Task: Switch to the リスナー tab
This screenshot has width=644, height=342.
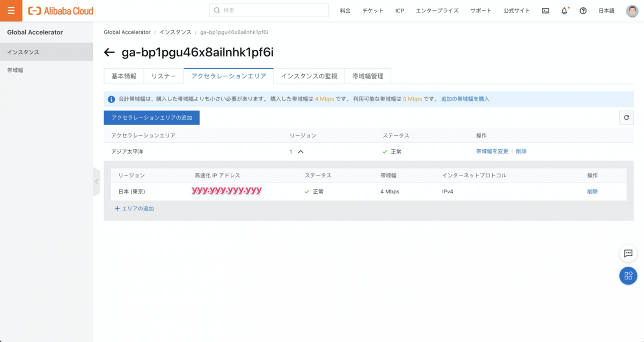Action: coord(164,76)
